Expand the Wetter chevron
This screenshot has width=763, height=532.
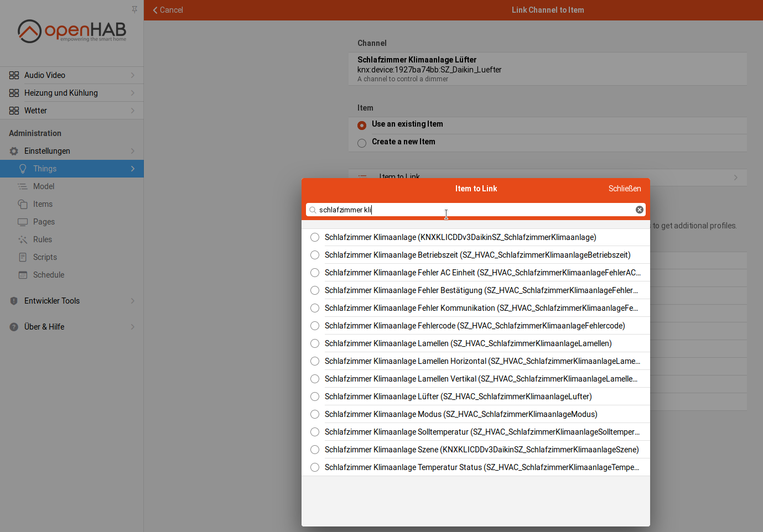(133, 111)
